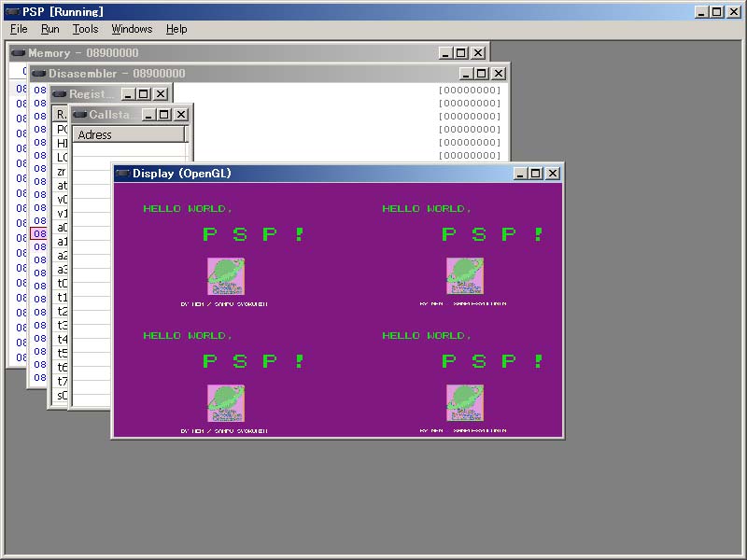
Task: Maximize the Registers window
Action: pos(144,94)
